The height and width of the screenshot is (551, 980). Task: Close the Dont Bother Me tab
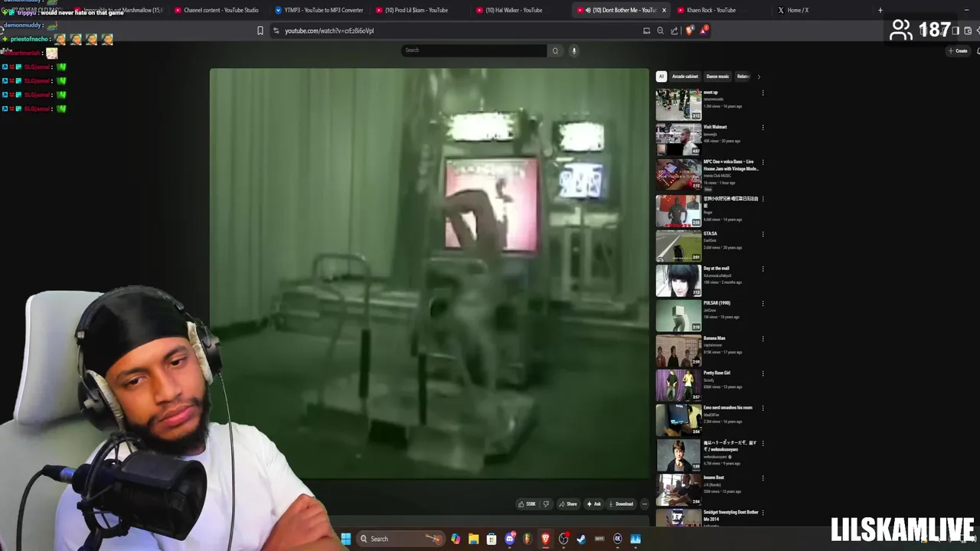click(x=664, y=10)
